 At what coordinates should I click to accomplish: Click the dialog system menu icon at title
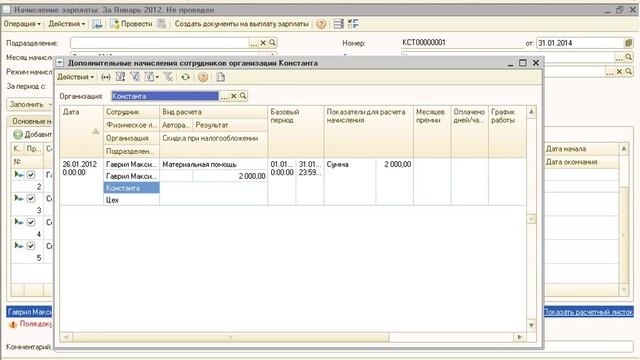click(x=60, y=63)
